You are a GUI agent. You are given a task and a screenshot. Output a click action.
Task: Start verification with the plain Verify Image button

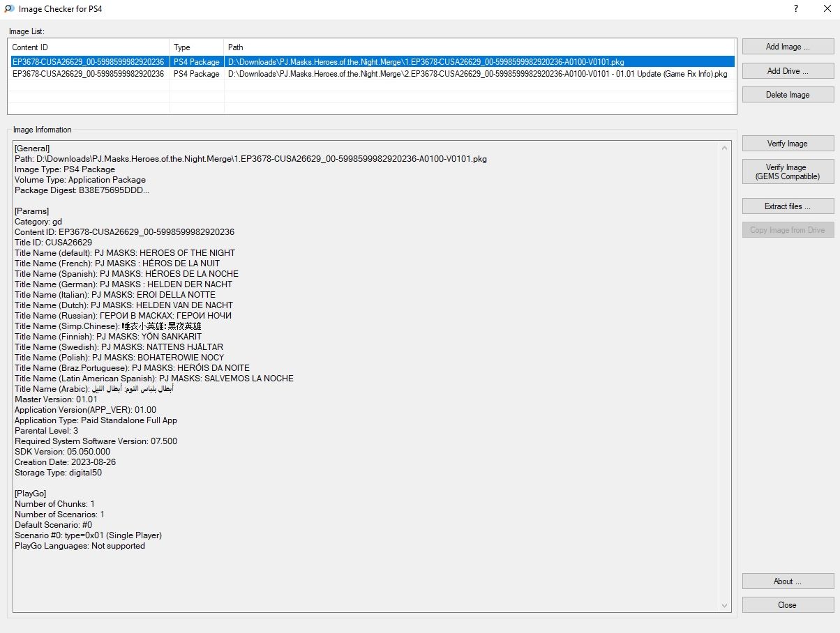click(x=788, y=144)
